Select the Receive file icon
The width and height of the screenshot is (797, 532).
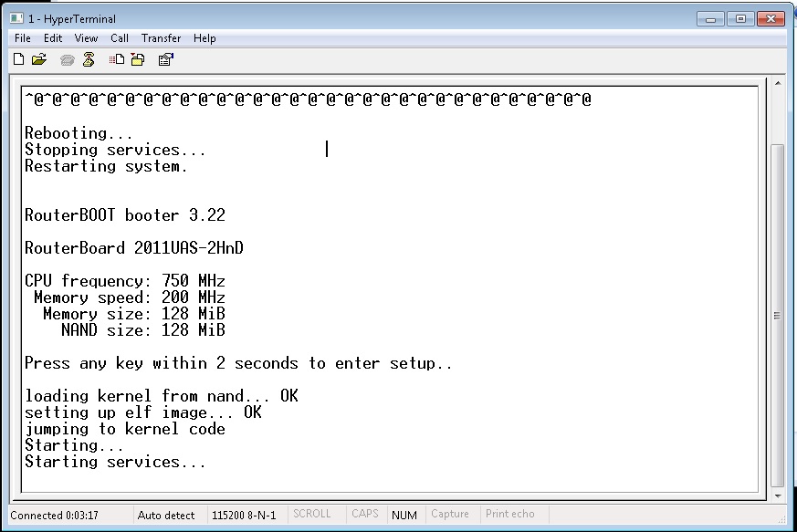(x=137, y=58)
